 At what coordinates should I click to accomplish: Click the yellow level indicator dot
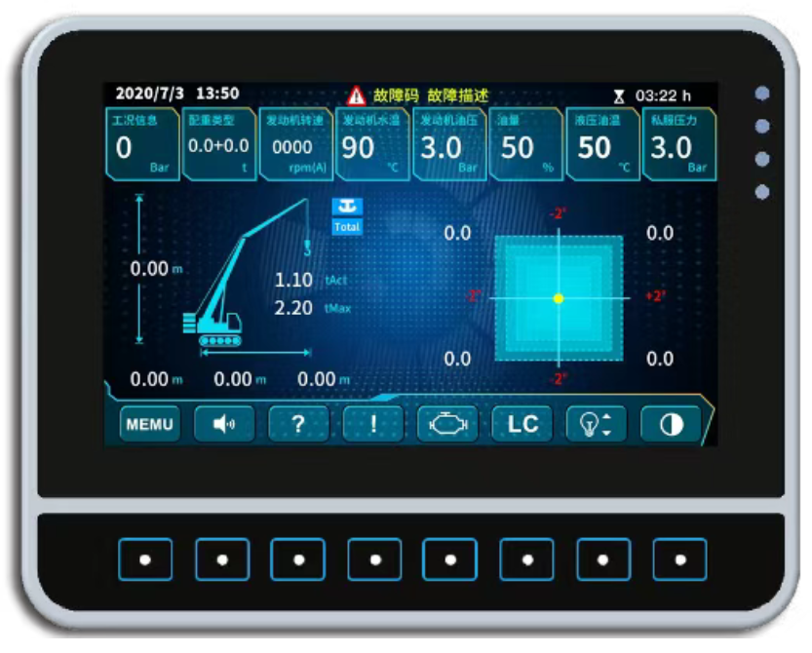coord(559,298)
